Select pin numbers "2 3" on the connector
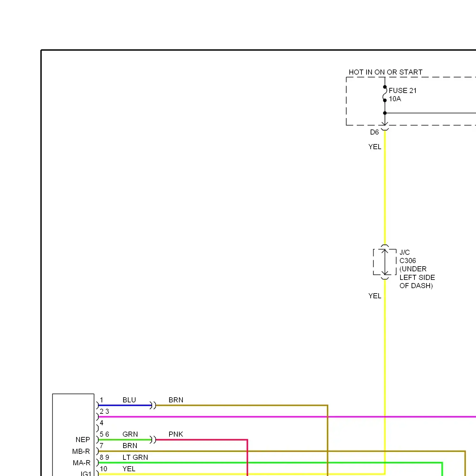This screenshot has height=476, width=476. pyautogui.click(x=104, y=412)
